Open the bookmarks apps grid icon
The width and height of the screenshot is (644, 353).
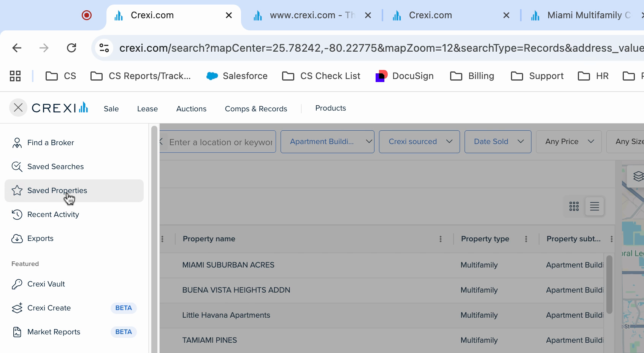point(15,76)
